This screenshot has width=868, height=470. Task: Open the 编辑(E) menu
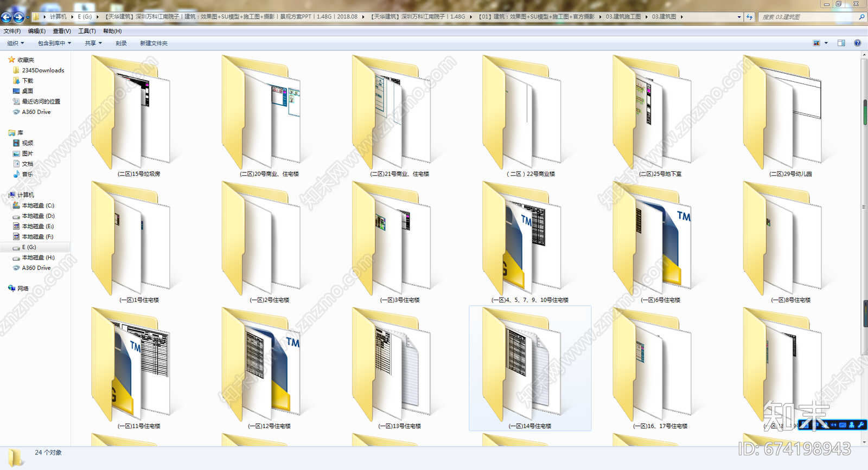click(x=37, y=31)
